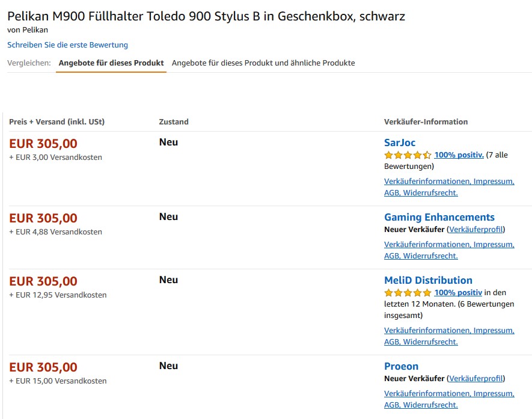Image resolution: width=532 pixels, height=419 pixels.
Task: Open Proeon seller page
Action: click(401, 366)
